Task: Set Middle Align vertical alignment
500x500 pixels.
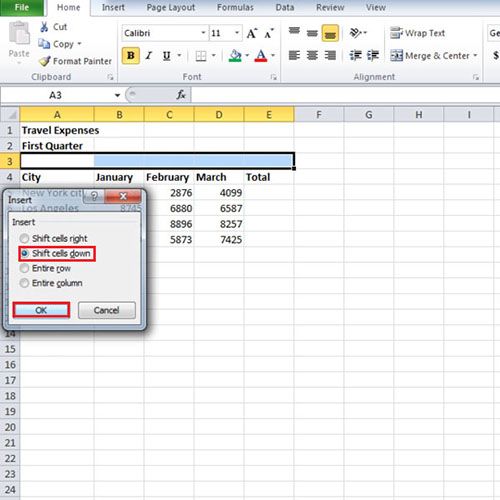Action: click(312, 33)
